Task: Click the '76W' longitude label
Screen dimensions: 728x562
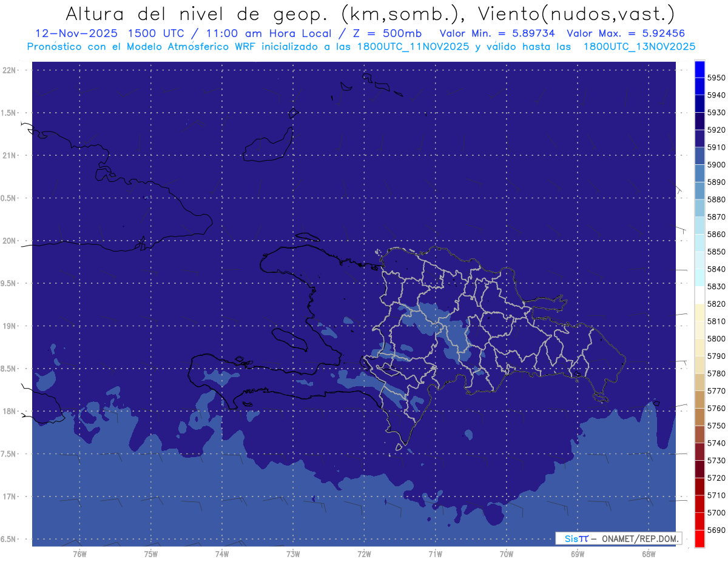Action: [x=79, y=554]
